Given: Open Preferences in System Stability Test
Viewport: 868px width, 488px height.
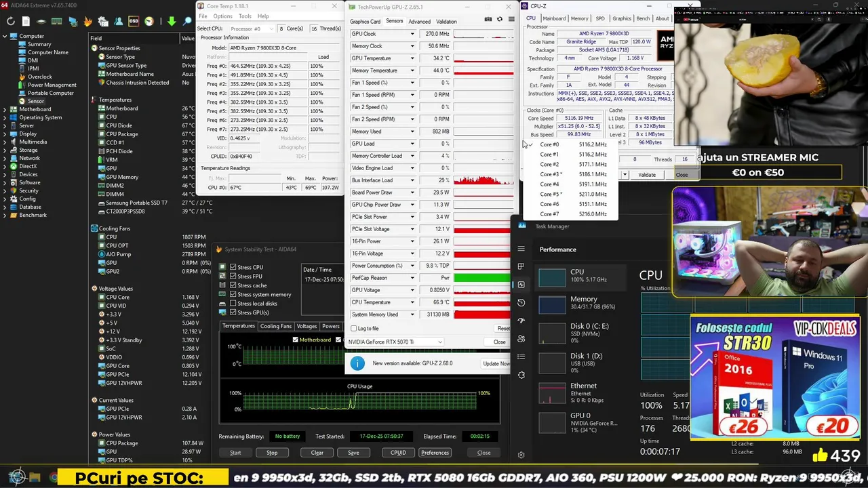Looking at the screenshot, I should click(435, 453).
